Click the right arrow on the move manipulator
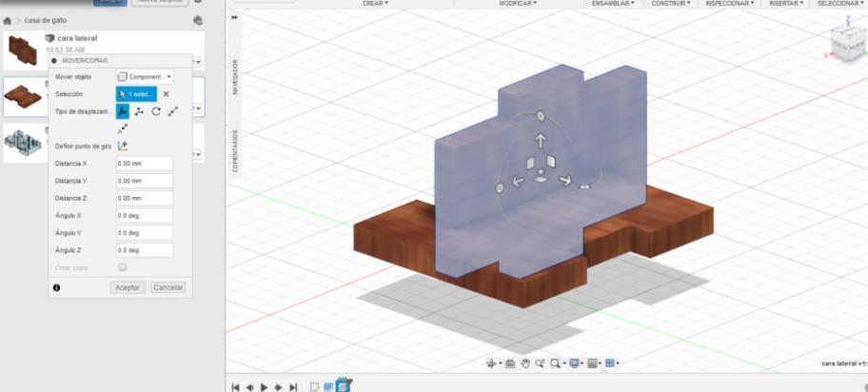This screenshot has height=392, width=868. click(x=565, y=180)
